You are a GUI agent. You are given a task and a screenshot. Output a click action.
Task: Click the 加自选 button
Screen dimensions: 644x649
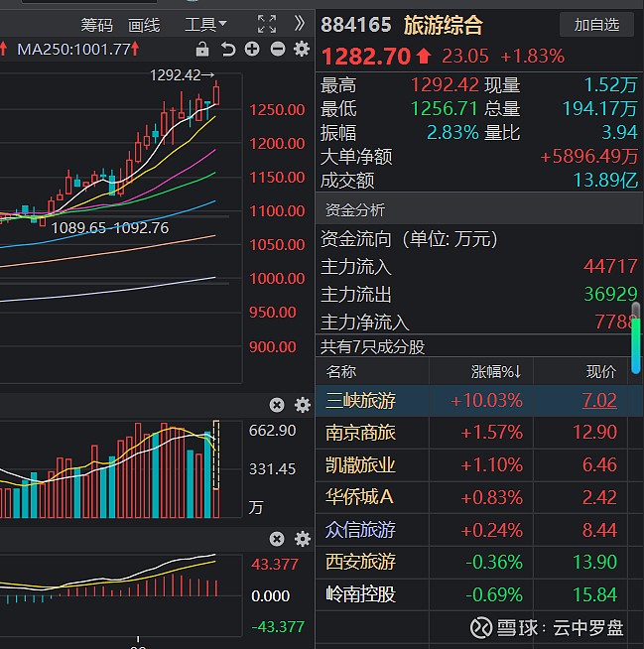tap(596, 24)
